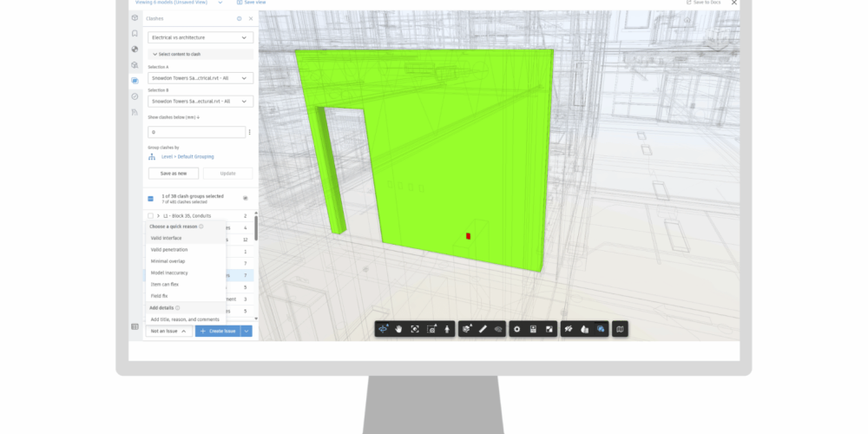The height and width of the screenshot is (434, 868).
Task: Select the Orbit tool in viewer toolbar
Action: coord(384,329)
